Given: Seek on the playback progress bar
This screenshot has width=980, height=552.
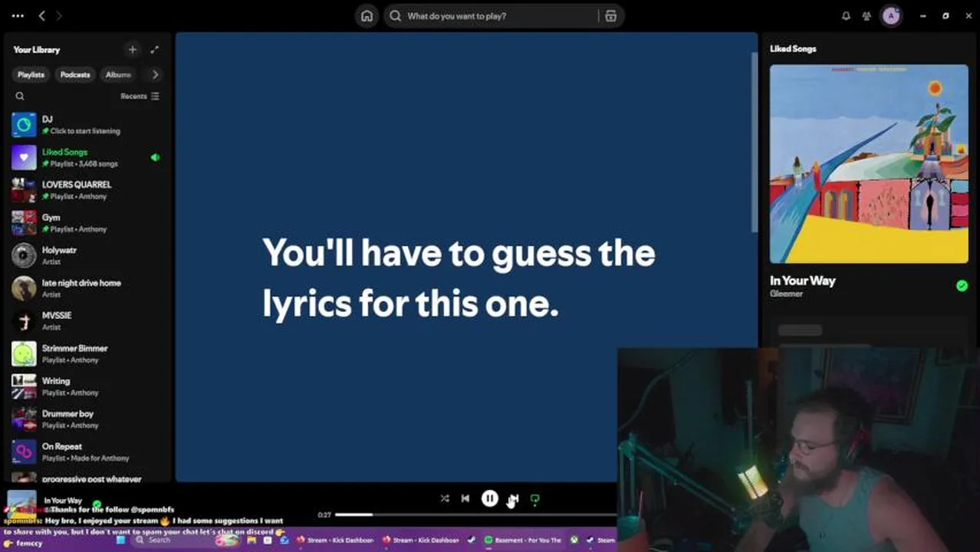Looking at the screenshot, I should point(475,515).
